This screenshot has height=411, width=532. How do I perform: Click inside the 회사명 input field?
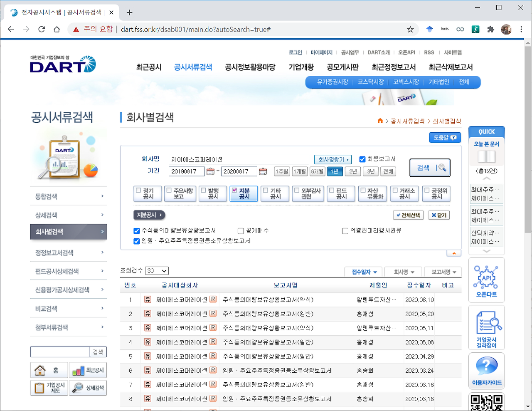tap(239, 159)
